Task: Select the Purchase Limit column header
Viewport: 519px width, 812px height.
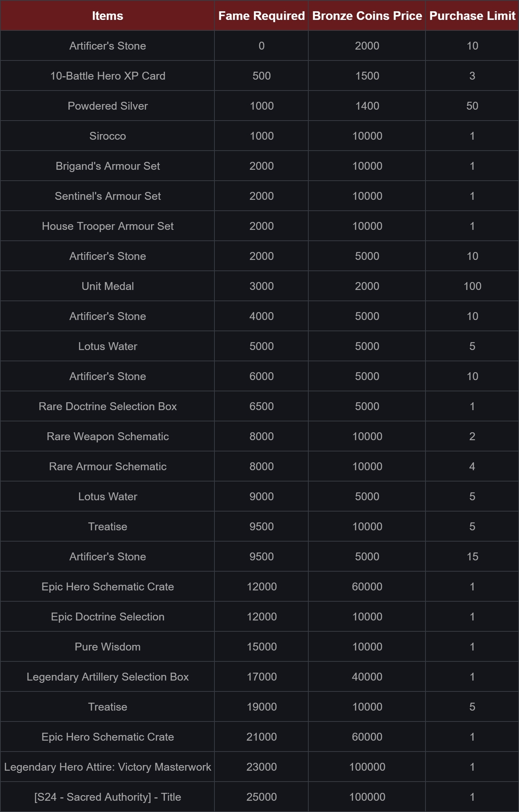Action: point(472,16)
